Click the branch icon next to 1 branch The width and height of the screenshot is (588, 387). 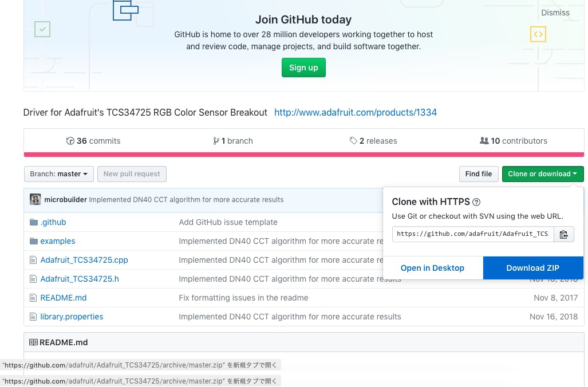point(216,141)
